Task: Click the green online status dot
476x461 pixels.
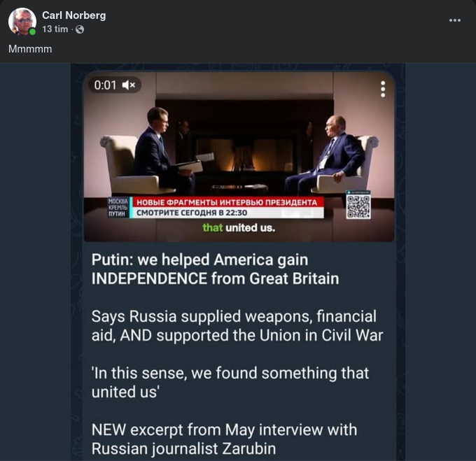Action: pyautogui.click(x=32, y=31)
